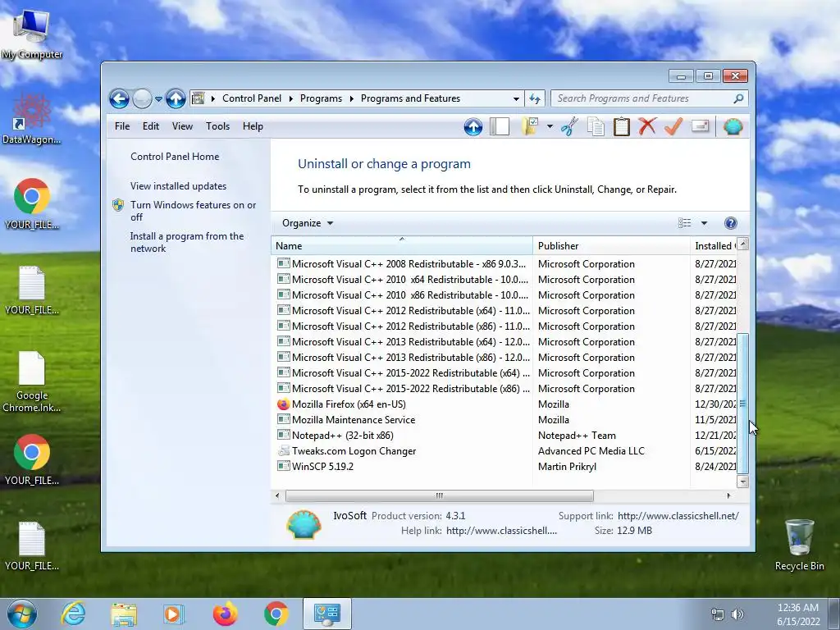Click the greyed Forward arrow button
The height and width of the screenshot is (630, 840).
point(142,98)
